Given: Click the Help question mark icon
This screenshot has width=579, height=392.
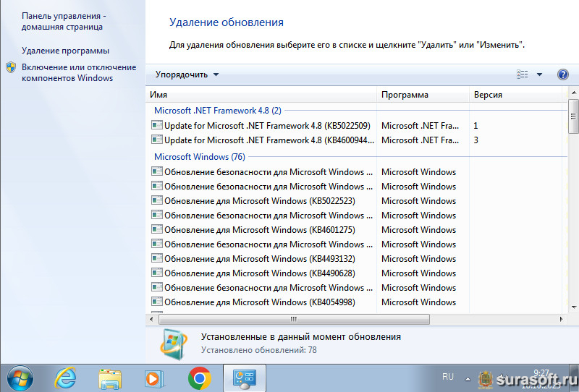Looking at the screenshot, I should 563,74.
